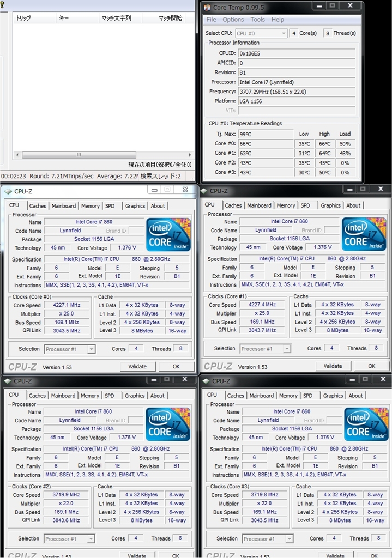This screenshot has width=392, height=558.
Task: Switch to Memory tab in Core #1 CPU-Z window
Action: point(286,205)
